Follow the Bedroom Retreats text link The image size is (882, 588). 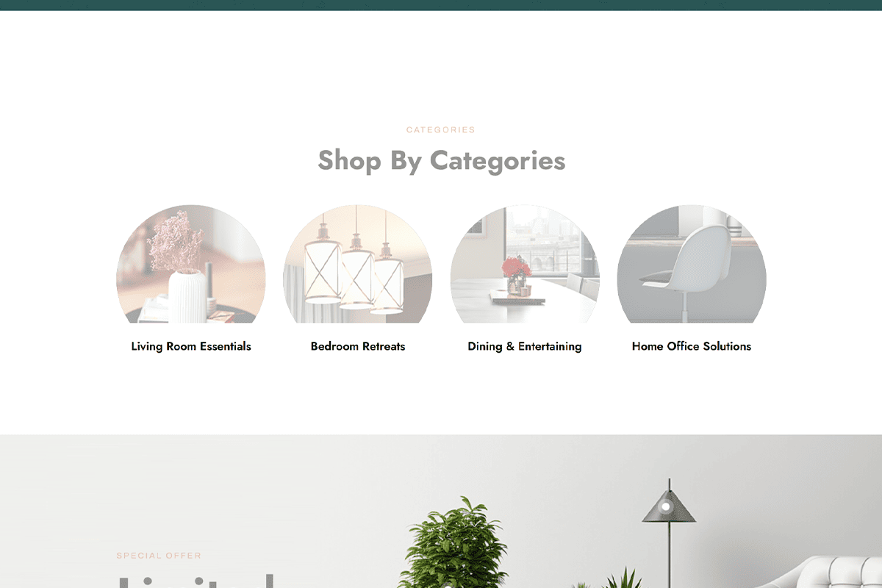358,346
